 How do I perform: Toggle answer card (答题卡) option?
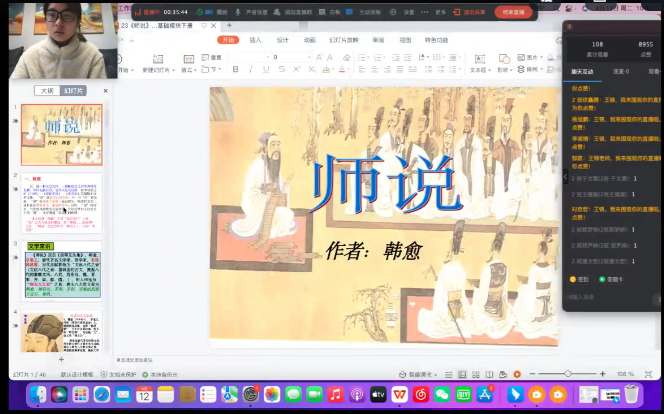(x=611, y=279)
